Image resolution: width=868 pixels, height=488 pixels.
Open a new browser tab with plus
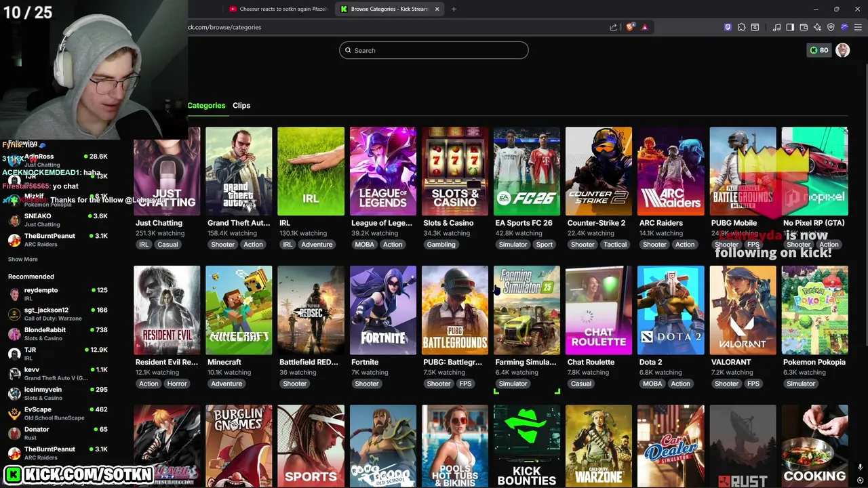[454, 9]
